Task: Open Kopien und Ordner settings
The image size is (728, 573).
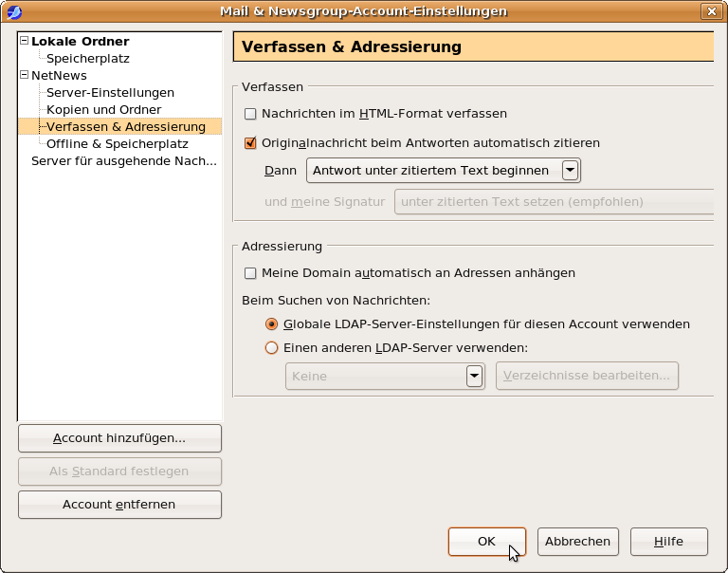Action: (x=104, y=110)
